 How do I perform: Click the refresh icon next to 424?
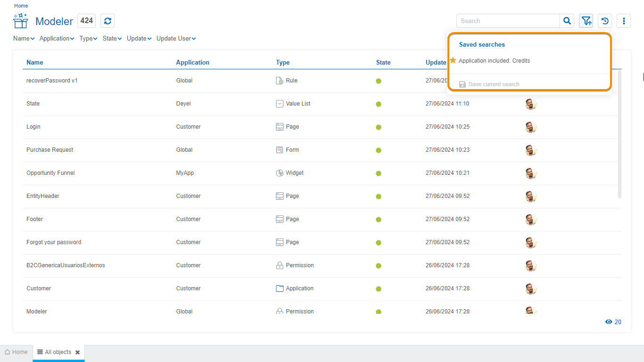[107, 21]
